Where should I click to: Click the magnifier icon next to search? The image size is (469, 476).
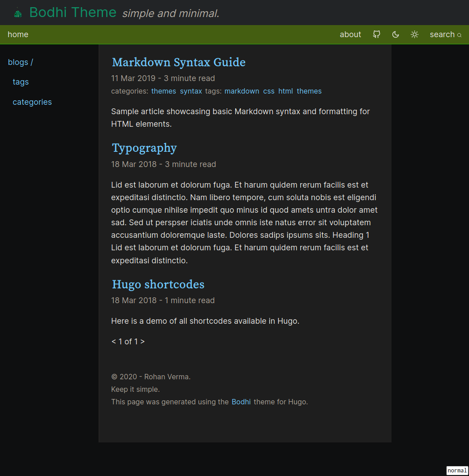point(459,34)
